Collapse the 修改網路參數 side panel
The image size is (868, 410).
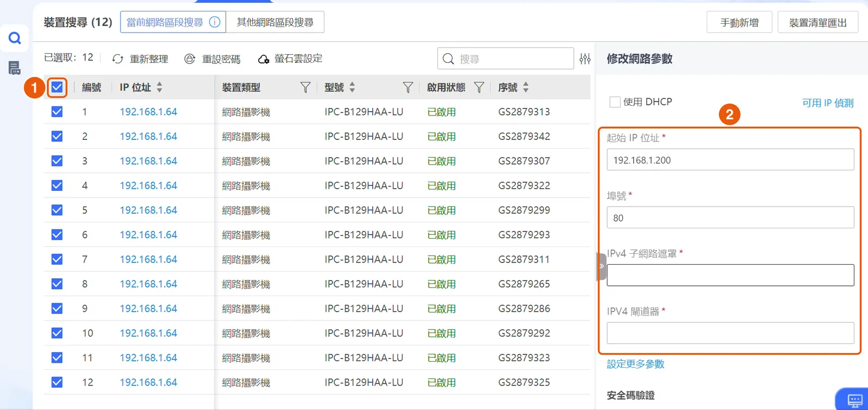tap(602, 266)
